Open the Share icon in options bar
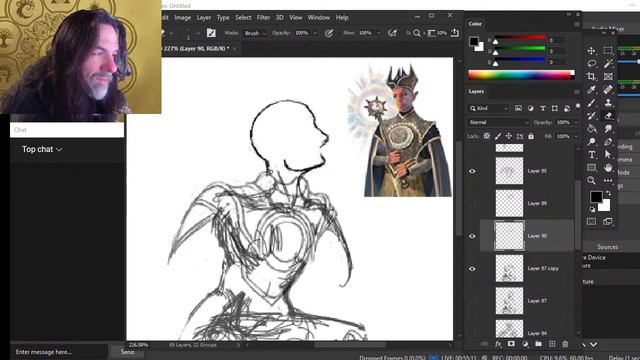This screenshot has height=360, width=640. [454, 33]
